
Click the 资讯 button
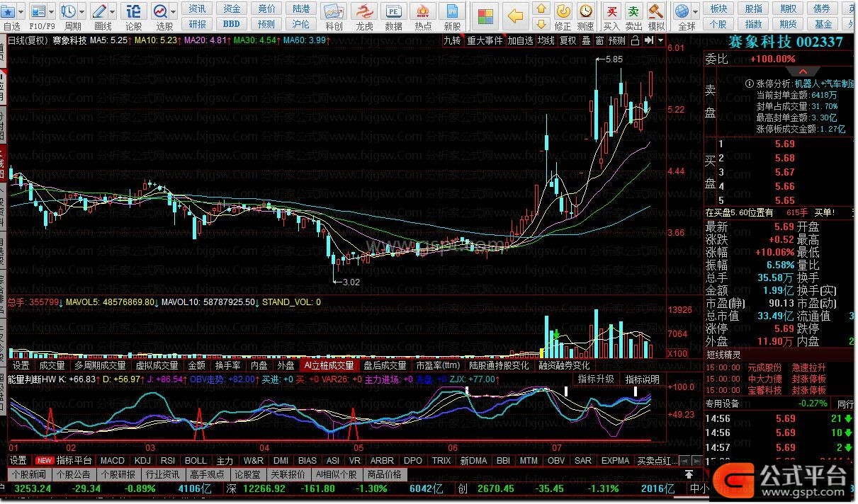[198, 9]
